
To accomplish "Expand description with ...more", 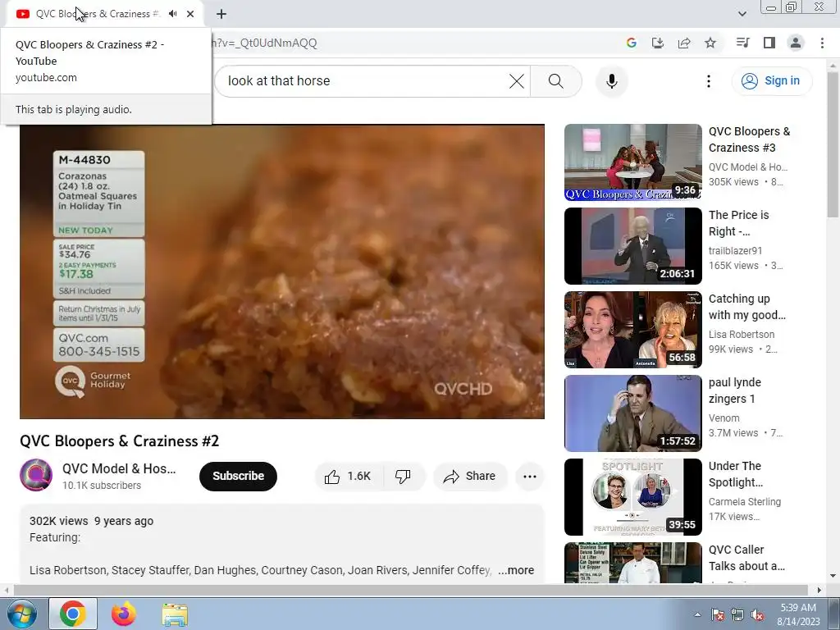I will point(516,571).
